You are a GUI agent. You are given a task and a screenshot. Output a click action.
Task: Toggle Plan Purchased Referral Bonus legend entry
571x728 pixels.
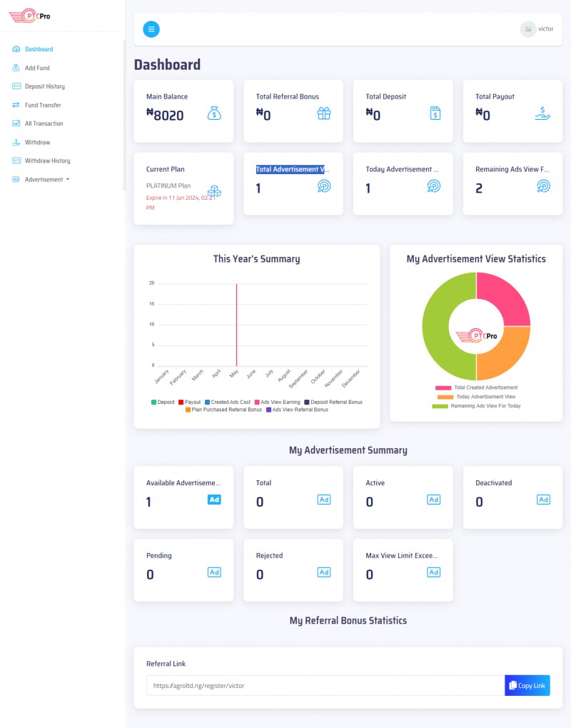click(223, 410)
